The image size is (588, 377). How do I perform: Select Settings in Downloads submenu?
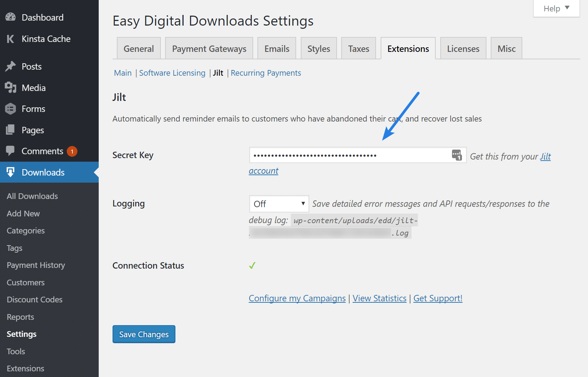tap(22, 334)
